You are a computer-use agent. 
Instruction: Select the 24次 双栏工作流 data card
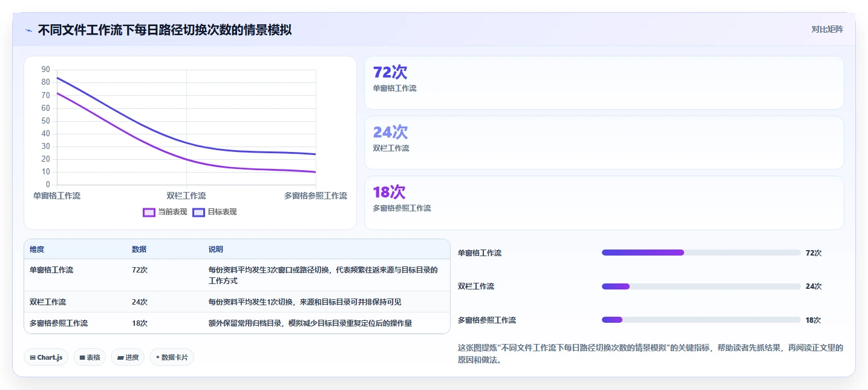[604, 143]
